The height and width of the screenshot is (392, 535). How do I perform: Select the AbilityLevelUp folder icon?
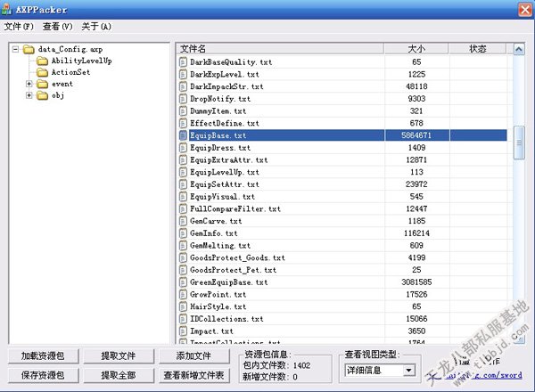42,61
